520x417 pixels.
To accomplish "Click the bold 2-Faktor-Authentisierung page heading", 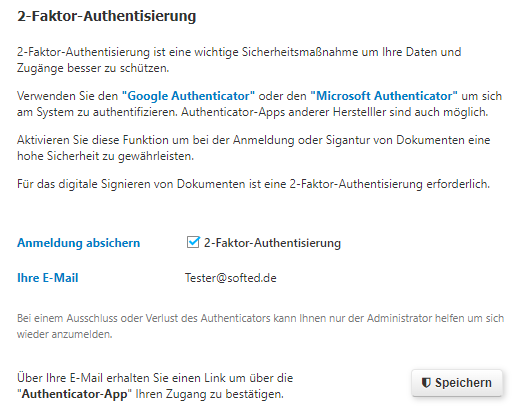I will tap(107, 16).
